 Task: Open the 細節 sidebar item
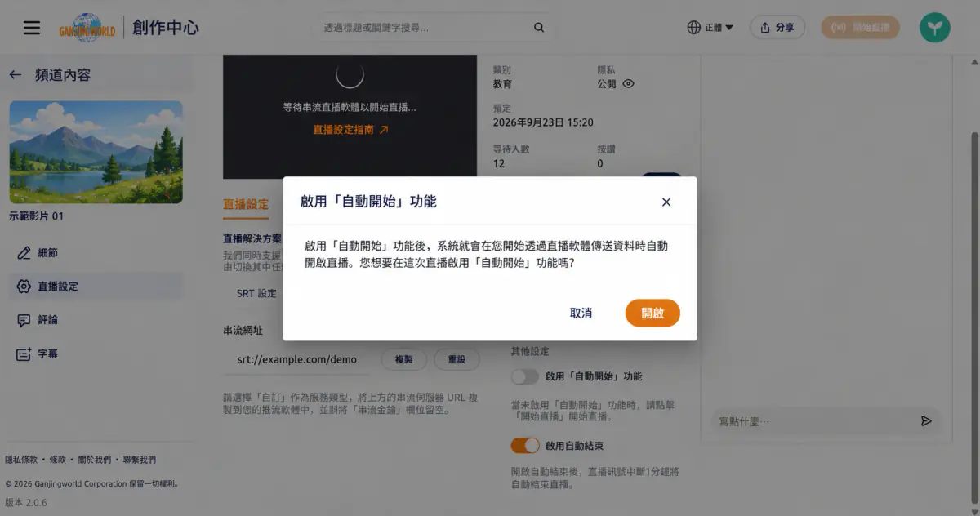click(x=96, y=253)
